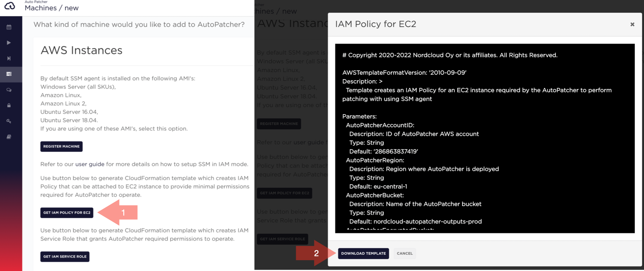The height and width of the screenshot is (271, 644).
Task: Click dimmed Get IAM Service Role button
Action: (x=282, y=239)
